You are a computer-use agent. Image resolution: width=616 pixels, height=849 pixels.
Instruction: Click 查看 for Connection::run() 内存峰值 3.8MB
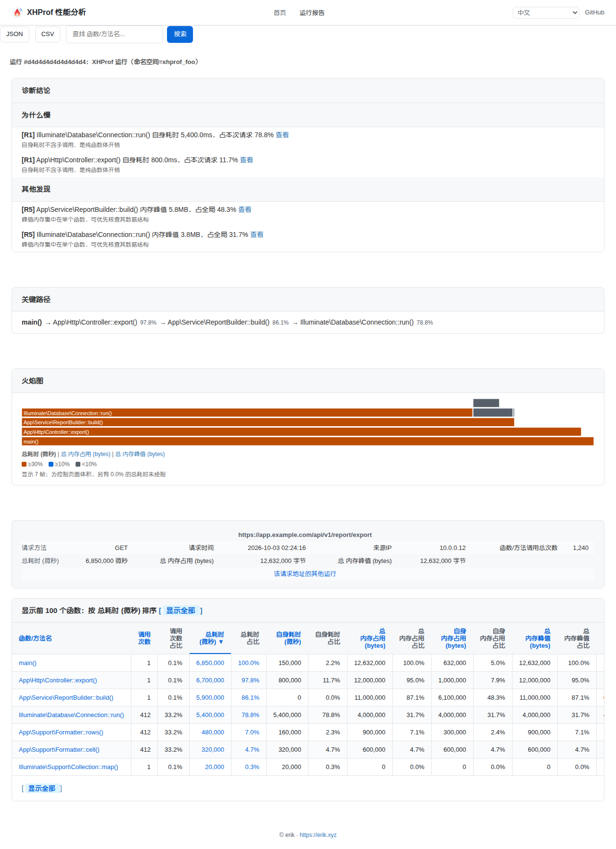(257, 235)
